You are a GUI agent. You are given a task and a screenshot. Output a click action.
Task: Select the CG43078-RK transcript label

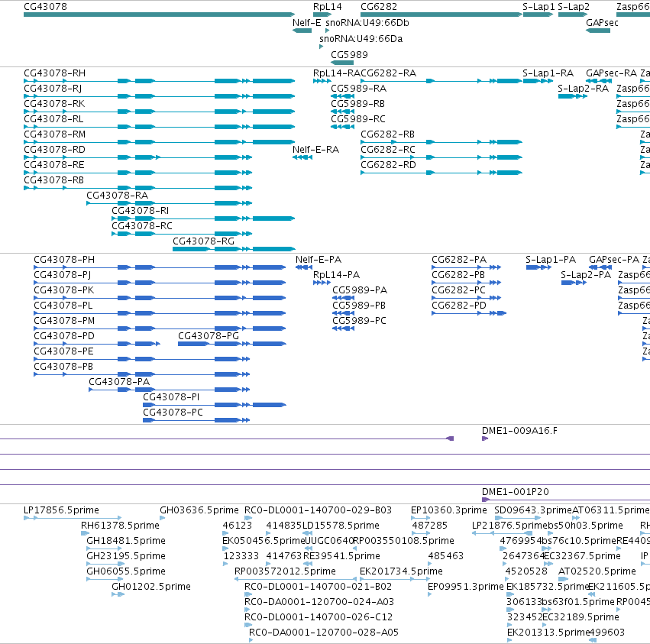[x=54, y=104]
